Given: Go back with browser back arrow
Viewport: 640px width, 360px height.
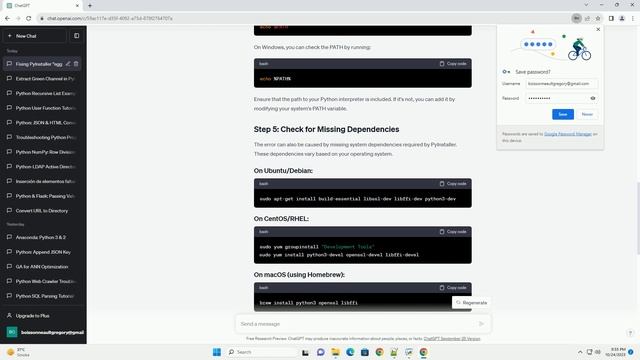Looking at the screenshot, I should [x=7, y=18].
